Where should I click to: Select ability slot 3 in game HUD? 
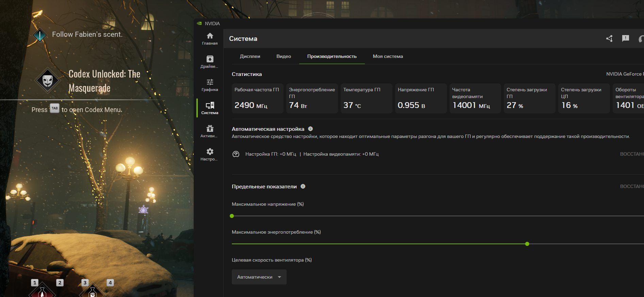[85, 283]
